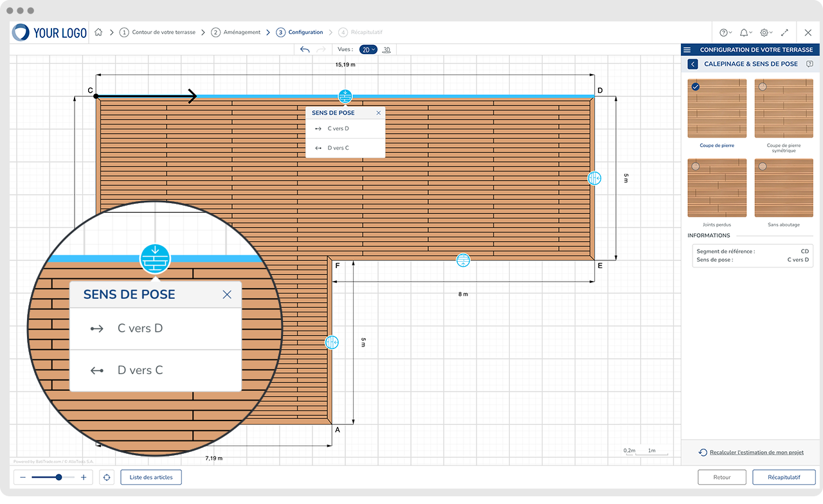Recenter the view with the target icon
823x504 pixels.
107,477
